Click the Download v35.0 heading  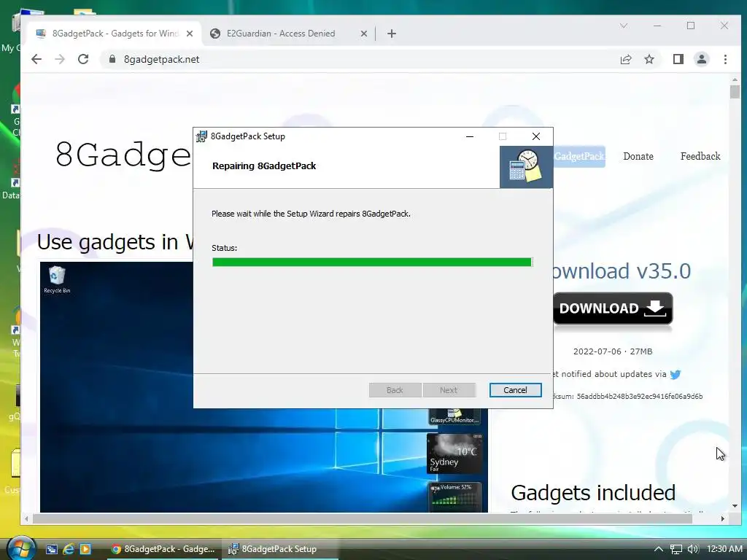(622, 271)
